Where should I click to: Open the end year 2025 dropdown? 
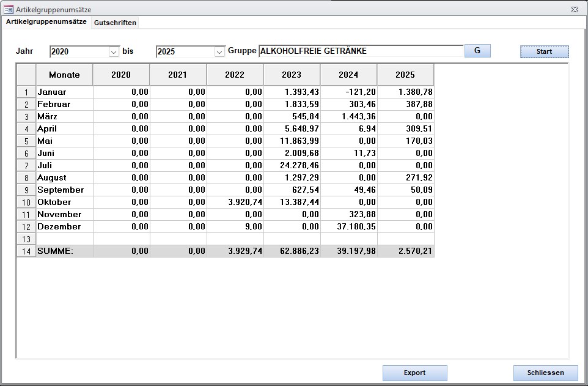pos(220,52)
